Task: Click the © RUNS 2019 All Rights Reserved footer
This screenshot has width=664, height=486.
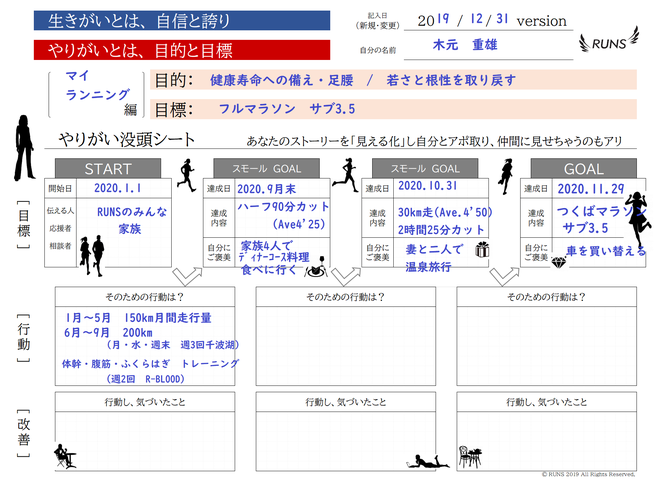Action: 589,474
